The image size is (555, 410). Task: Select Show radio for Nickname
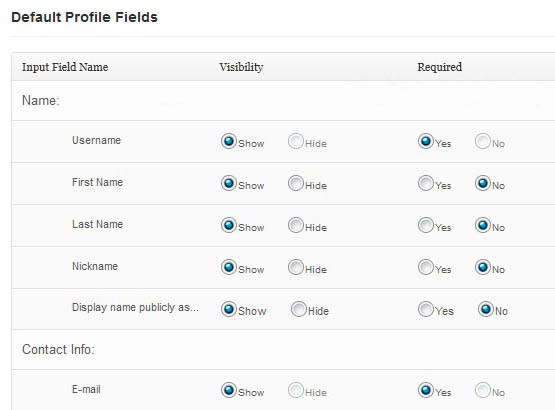pos(229,267)
